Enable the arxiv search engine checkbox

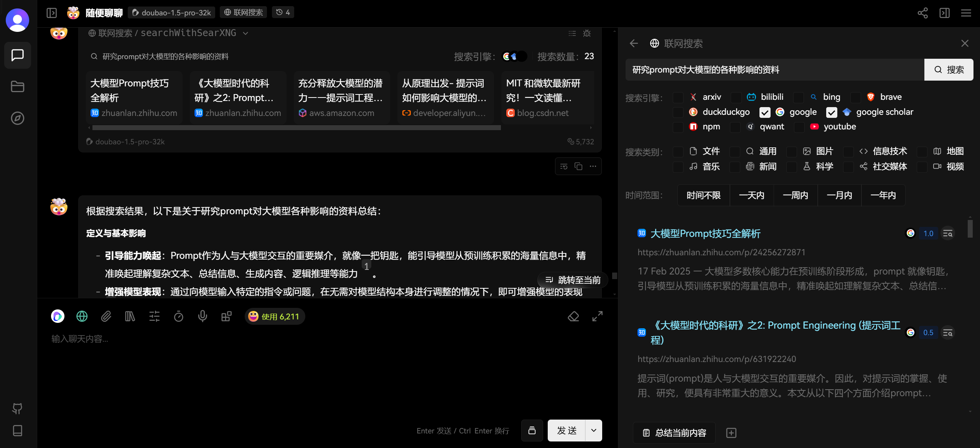point(678,98)
